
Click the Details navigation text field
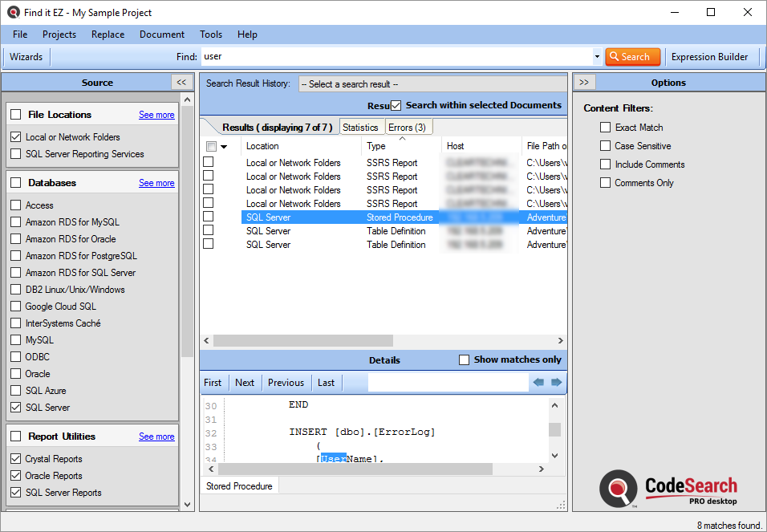coord(448,382)
